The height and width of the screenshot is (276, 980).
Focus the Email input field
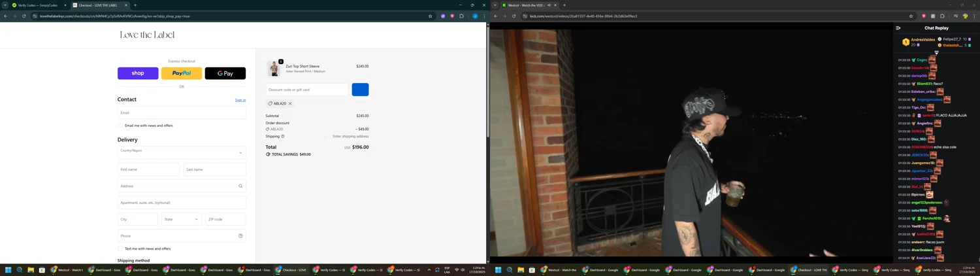[x=182, y=112]
